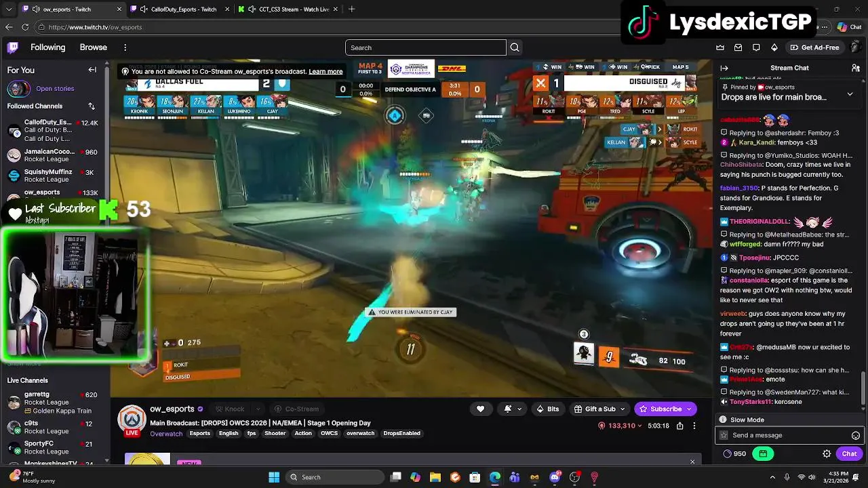
Task: Click the Twitch search box
Action: pos(425,47)
